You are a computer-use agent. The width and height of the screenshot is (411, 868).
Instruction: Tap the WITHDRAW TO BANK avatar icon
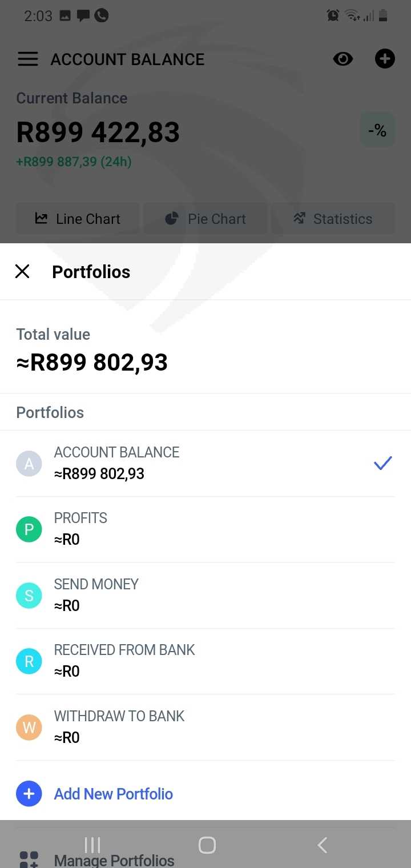click(x=29, y=728)
